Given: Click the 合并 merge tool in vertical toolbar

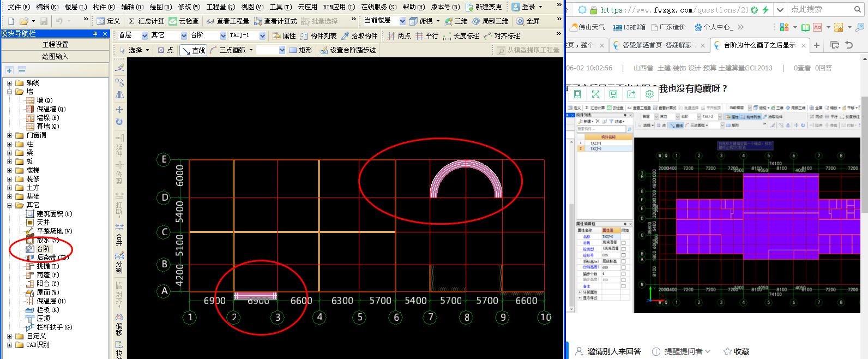Looking at the screenshot, I should (x=119, y=235).
